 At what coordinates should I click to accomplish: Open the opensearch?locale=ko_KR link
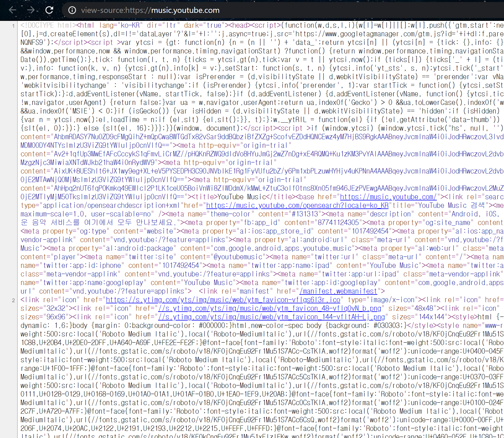pyautogui.click(x=297, y=205)
